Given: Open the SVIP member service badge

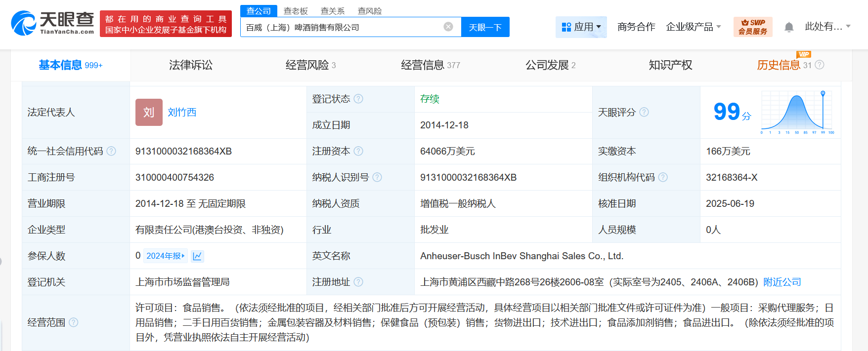Looking at the screenshot, I should point(753,27).
